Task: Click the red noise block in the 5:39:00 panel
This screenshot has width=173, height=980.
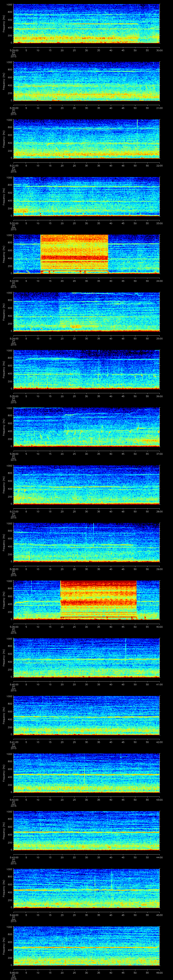Action: click(x=98, y=600)
